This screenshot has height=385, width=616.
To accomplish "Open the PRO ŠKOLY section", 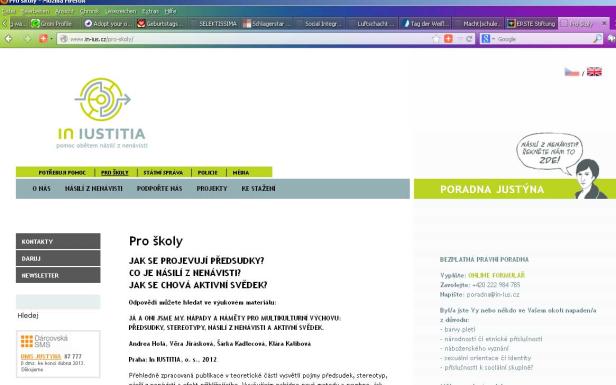I will click(115, 172).
